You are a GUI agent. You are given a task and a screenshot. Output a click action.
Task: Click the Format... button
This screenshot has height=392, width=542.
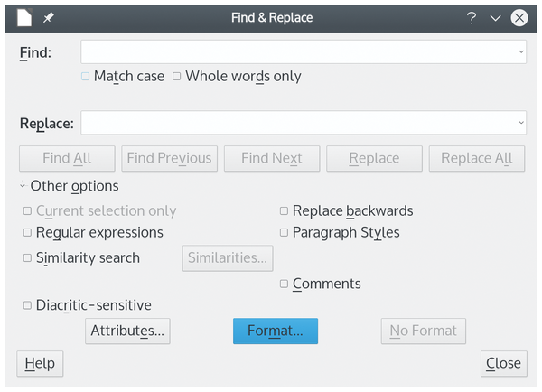click(x=276, y=331)
